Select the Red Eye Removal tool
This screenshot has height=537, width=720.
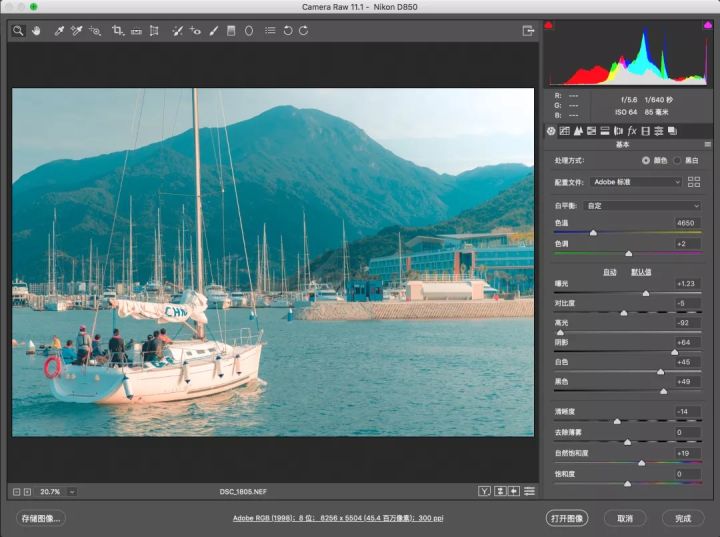(x=195, y=31)
